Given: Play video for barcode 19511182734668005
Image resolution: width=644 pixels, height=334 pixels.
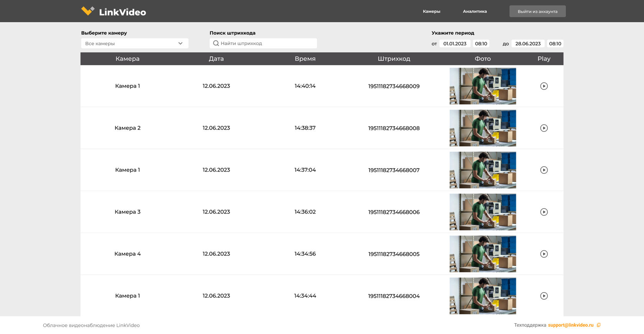Looking at the screenshot, I should [x=544, y=254].
